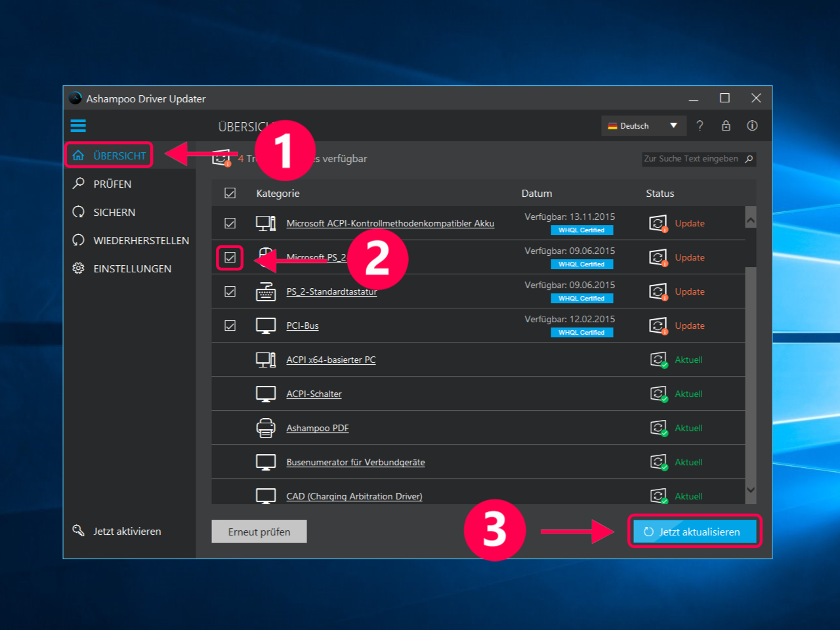Screen dimensions: 840x630
Task: Open the info icon in header
Action: point(752,125)
